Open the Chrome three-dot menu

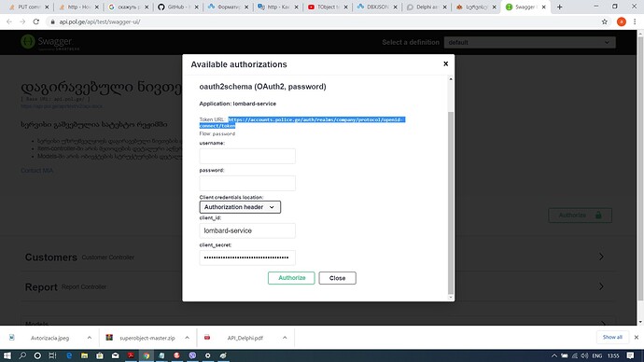point(635,21)
